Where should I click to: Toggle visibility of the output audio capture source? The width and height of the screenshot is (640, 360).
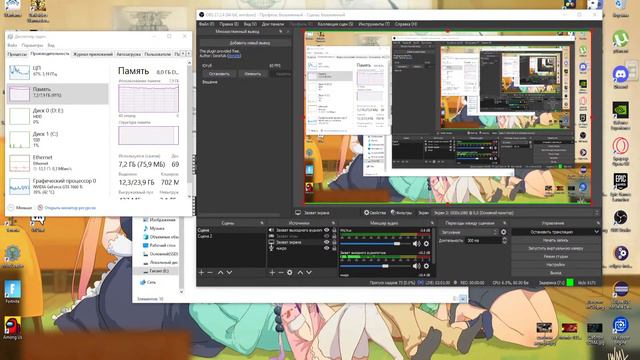tap(327, 230)
